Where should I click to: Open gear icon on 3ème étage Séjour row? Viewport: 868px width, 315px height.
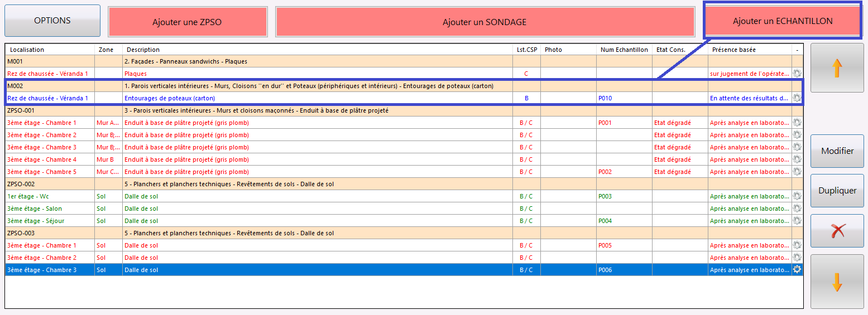tap(797, 221)
